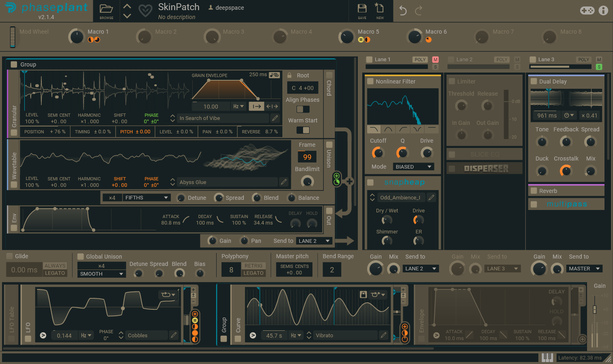Set Lane 3 to POLY mode
This screenshot has height=364, width=613.
pos(583,60)
